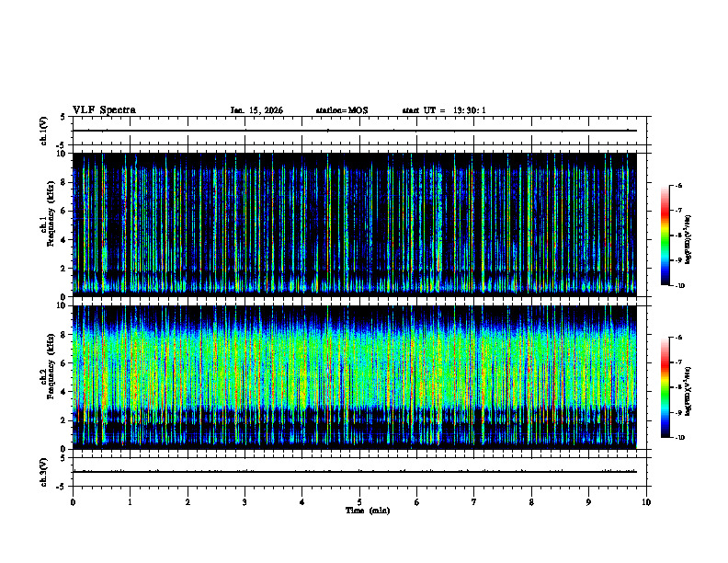Click the "-10" tick on ch.2 color bar
The height and width of the screenshot is (563, 728).
click(x=679, y=438)
